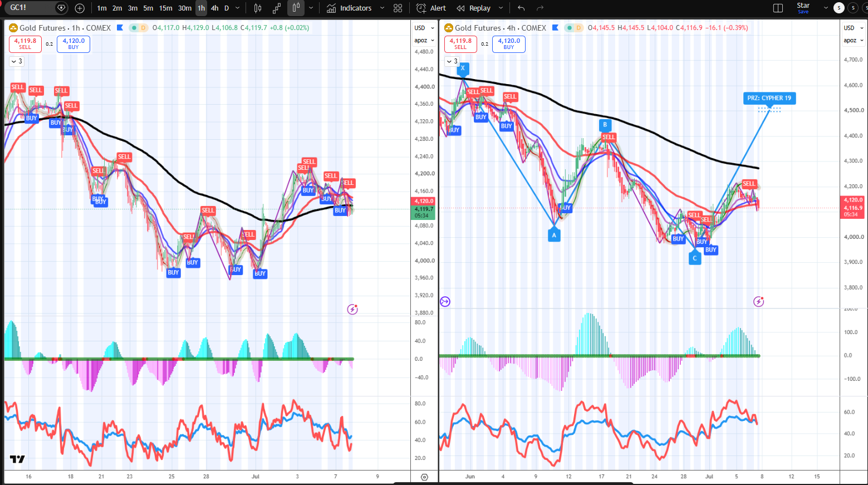The image size is (868, 485).
Task: Click the red 4,116.9 last price label on the 4h axis
Action: pyautogui.click(x=853, y=211)
